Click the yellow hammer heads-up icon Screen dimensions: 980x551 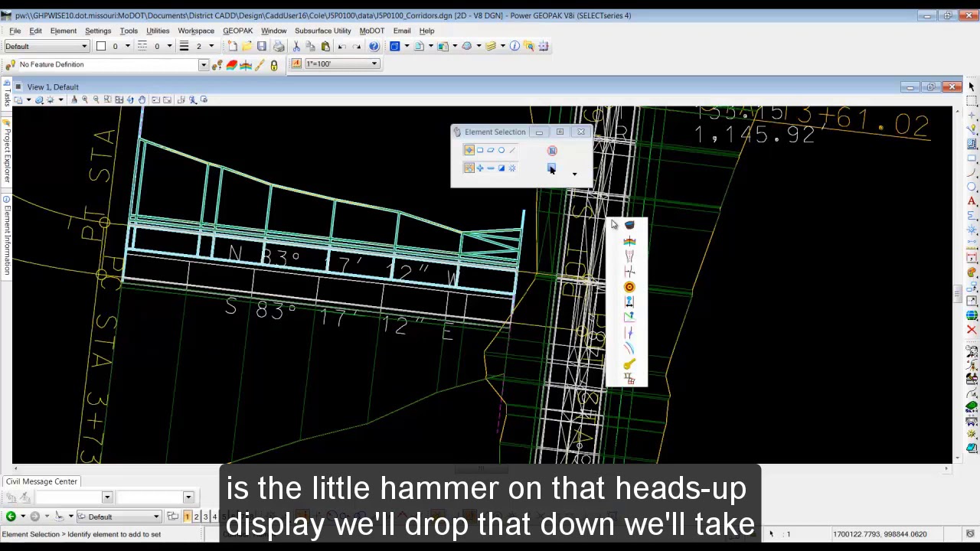click(x=629, y=364)
